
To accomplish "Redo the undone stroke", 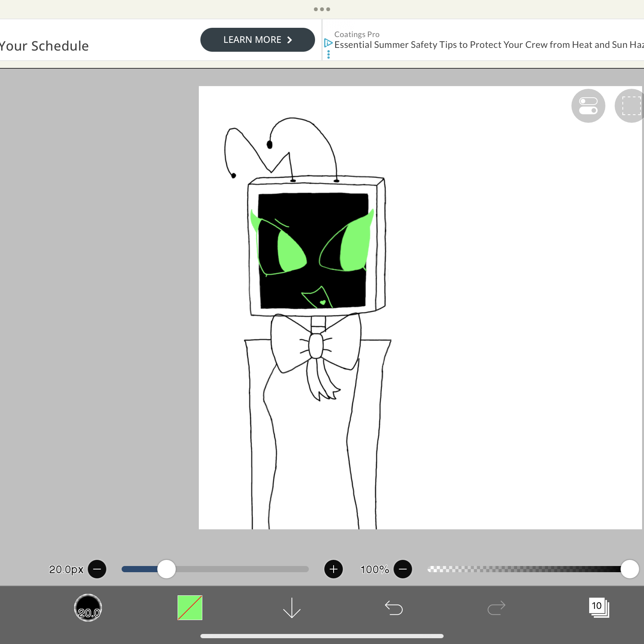I will point(496,608).
